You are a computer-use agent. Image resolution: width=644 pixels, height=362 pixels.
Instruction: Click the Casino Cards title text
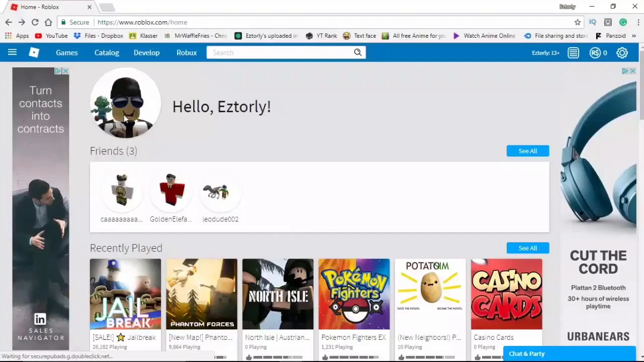494,337
